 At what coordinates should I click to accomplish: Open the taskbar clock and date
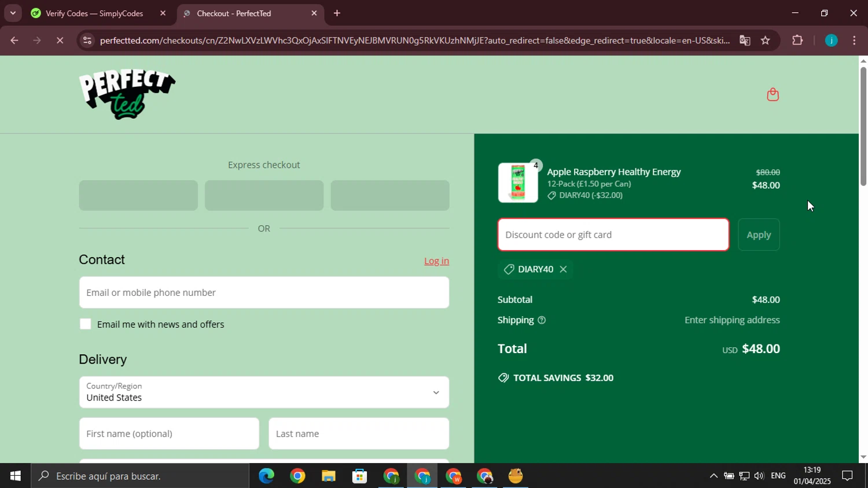[x=812, y=476]
